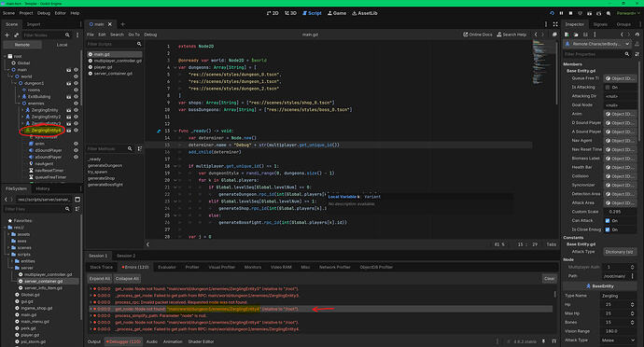This screenshot has width=644, height=347.
Task: Stop the running project
Action: [570, 13]
